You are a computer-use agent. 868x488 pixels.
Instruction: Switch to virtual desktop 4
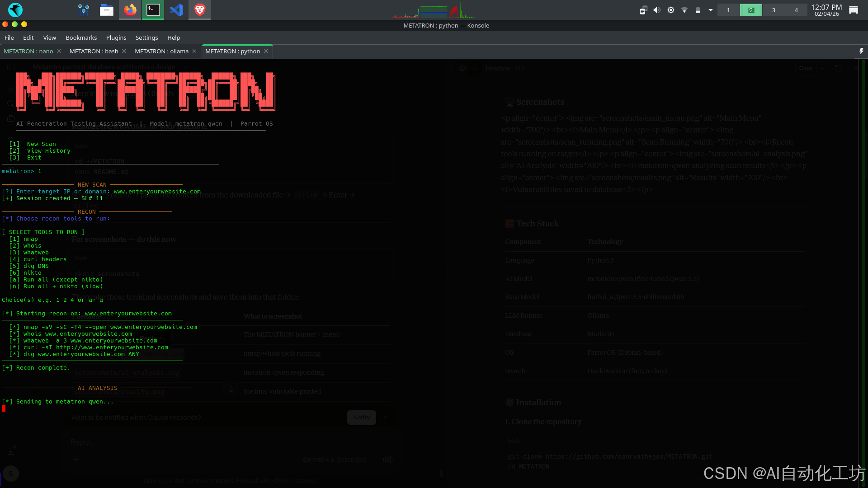tap(796, 10)
